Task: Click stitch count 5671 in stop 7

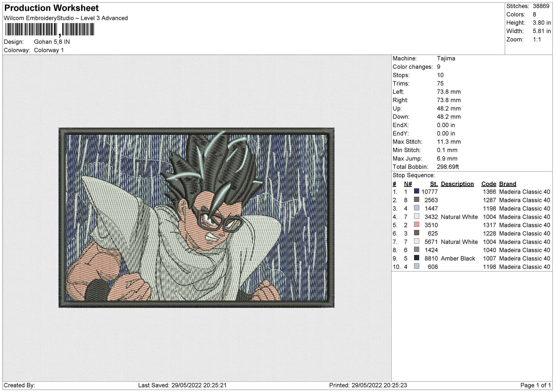Action: click(x=431, y=242)
